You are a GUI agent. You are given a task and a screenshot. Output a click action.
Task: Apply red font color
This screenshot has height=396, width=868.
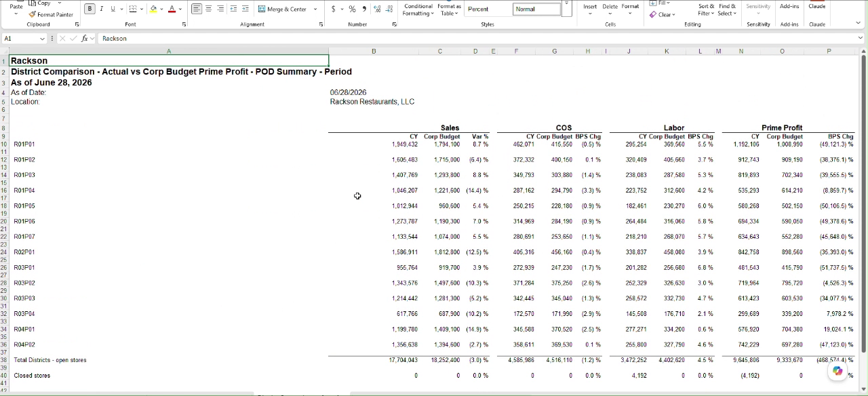tap(172, 9)
